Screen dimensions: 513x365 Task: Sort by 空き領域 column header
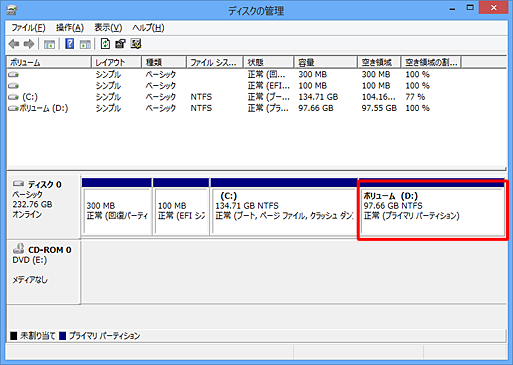[x=379, y=62]
